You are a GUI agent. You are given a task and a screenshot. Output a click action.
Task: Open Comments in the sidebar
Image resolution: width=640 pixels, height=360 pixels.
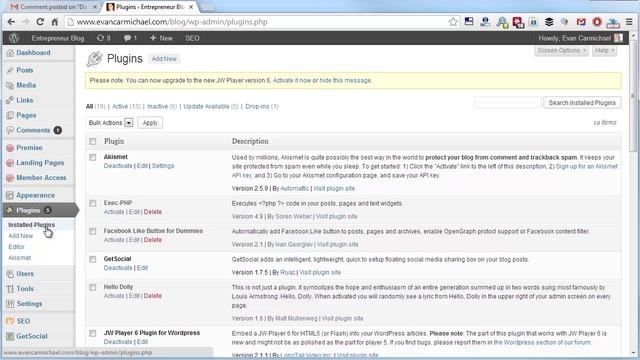pos(33,131)
